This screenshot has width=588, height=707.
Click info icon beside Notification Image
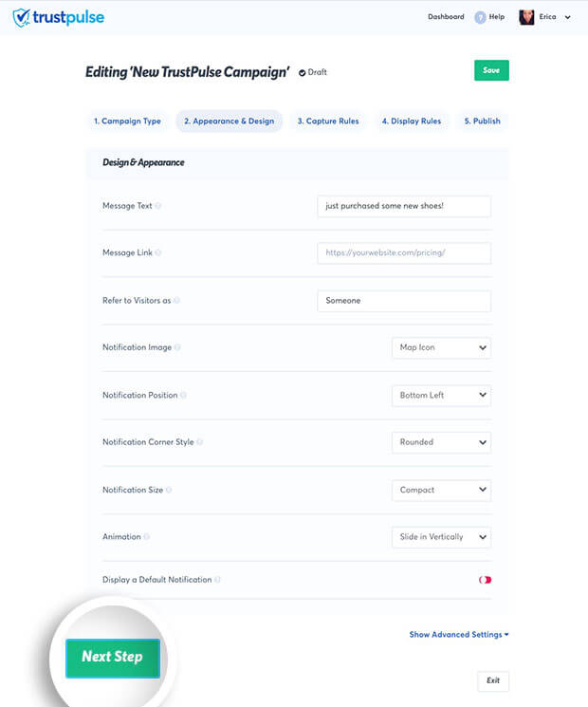click(177, 347)
